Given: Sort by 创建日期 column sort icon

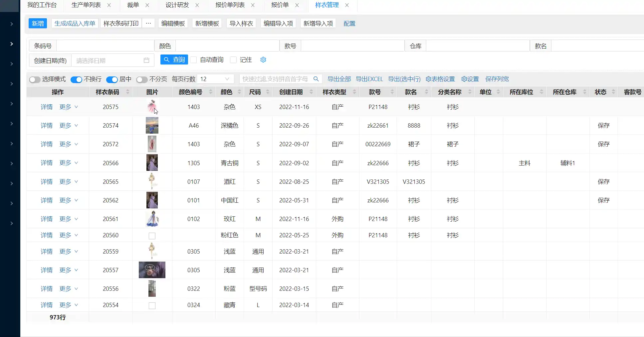Looking at the screenshot, I should point(311,92).
